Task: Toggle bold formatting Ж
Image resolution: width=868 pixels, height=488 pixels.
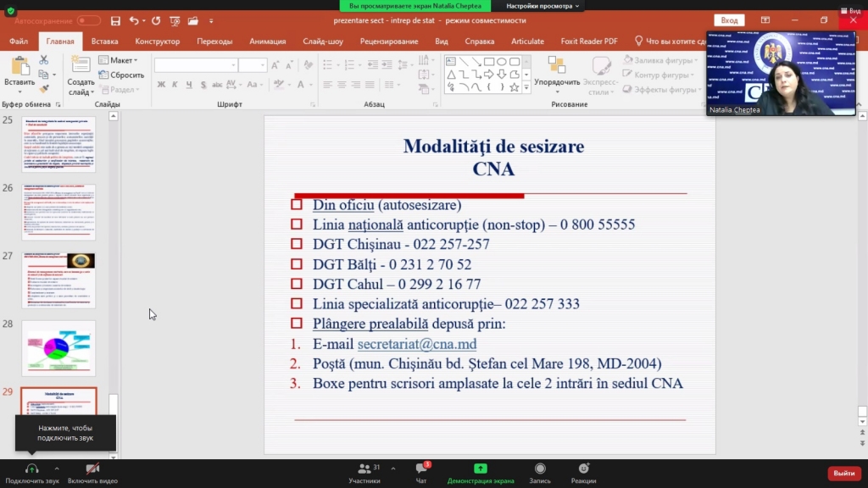Action: [161, 85]
